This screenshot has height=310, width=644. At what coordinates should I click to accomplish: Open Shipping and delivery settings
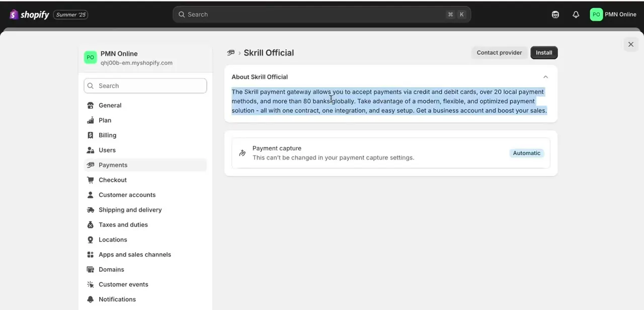pos(145,210)
